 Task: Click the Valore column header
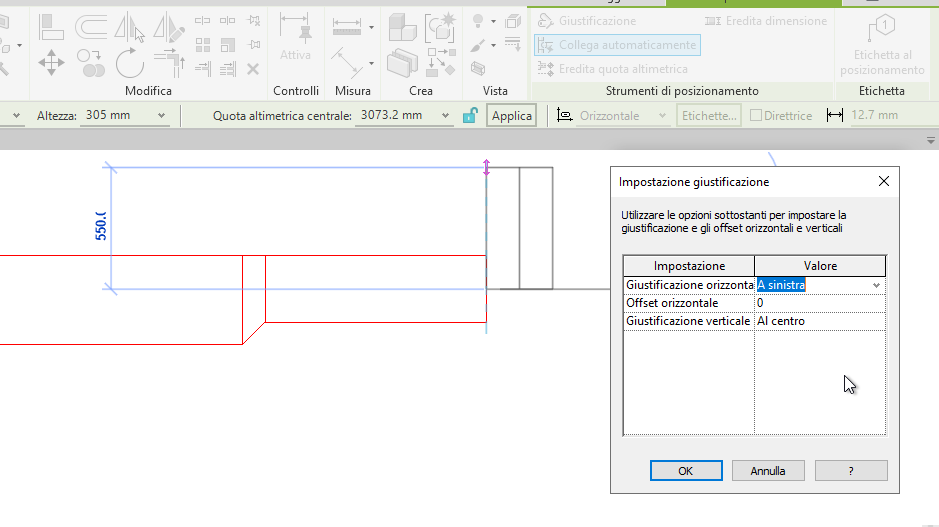click(820, 266)
